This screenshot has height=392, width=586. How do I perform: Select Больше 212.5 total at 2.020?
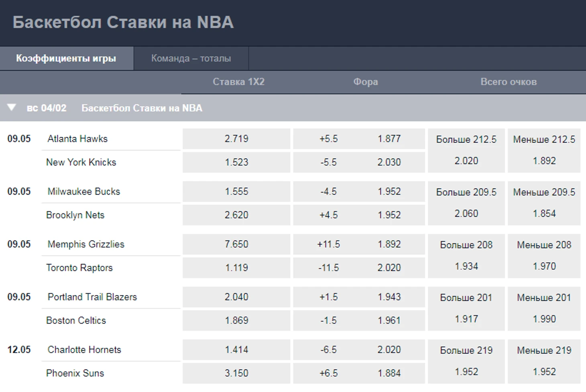coord(466,150)
